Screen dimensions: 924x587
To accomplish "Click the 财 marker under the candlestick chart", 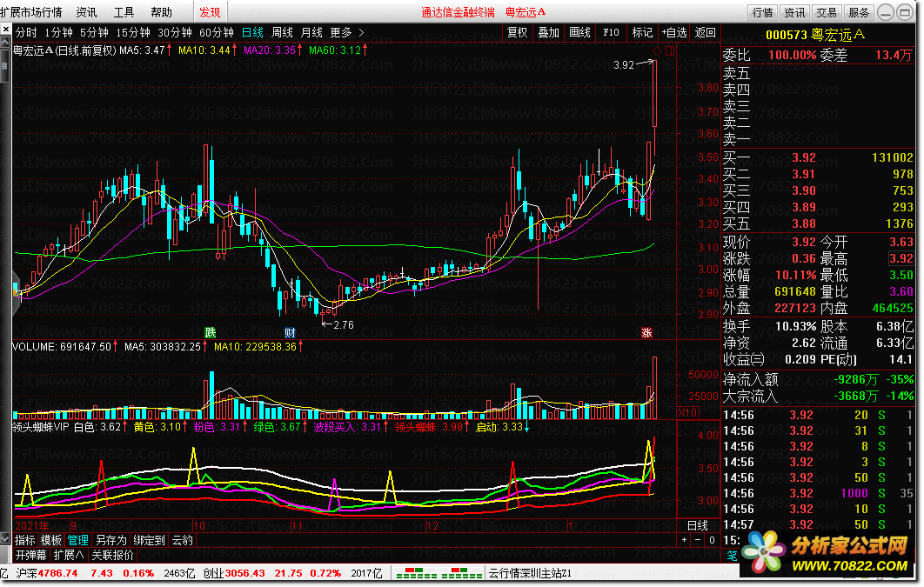I will [290, 333].
